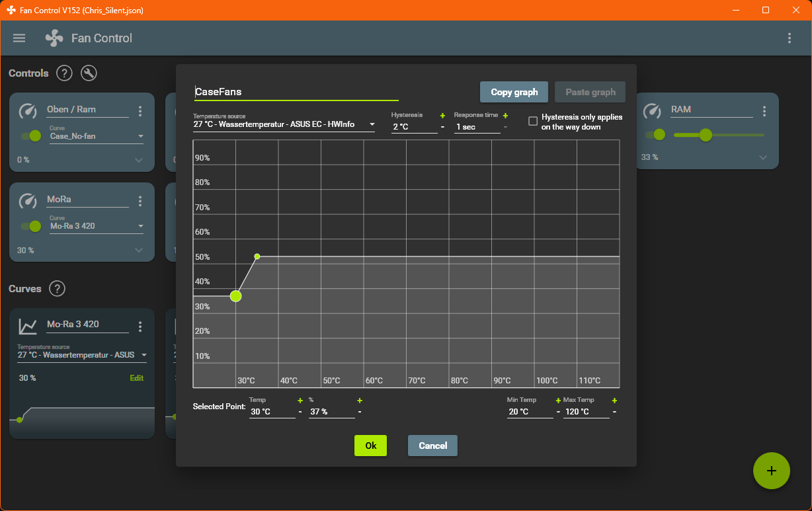The image size is (812, 511).
Task: Click the speedometer icon on Oben / Ram card
Action: point(28,110)
